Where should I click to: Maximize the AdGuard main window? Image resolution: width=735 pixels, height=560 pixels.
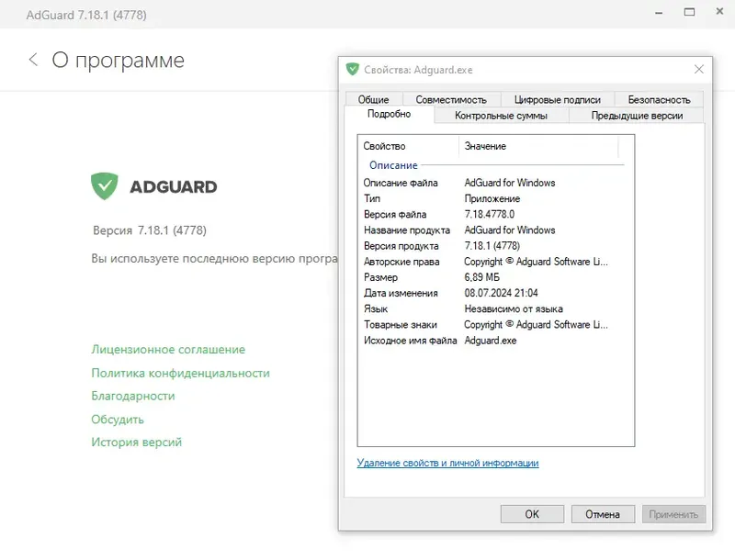tap(689, 12)
